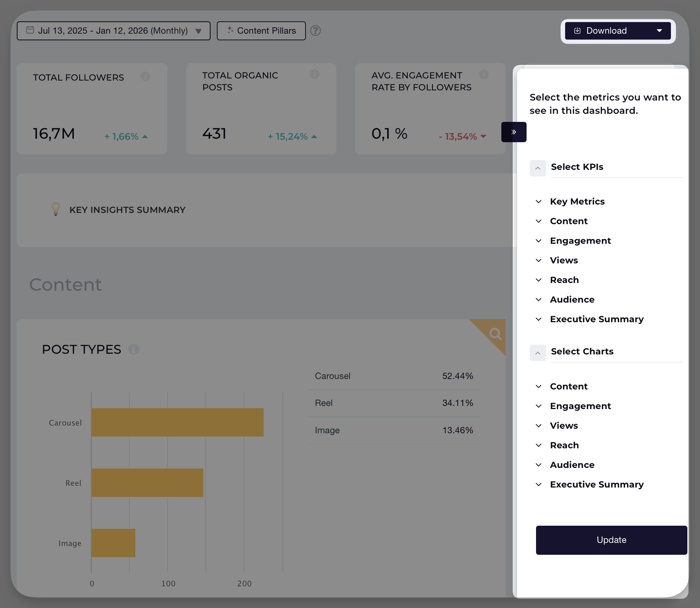700x608 pixels.
Task: Select the sparkle icon next to Content Pillars
Action: (x=230, y=30)
